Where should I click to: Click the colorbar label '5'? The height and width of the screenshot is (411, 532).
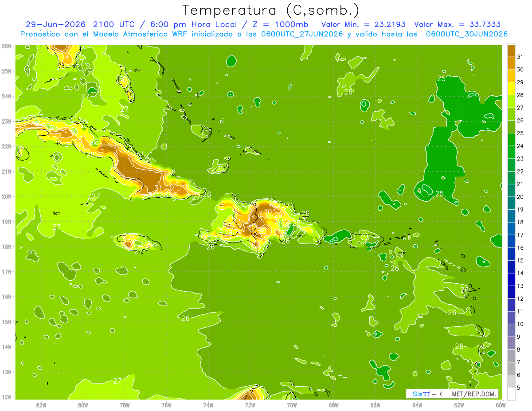pos(519,388)
